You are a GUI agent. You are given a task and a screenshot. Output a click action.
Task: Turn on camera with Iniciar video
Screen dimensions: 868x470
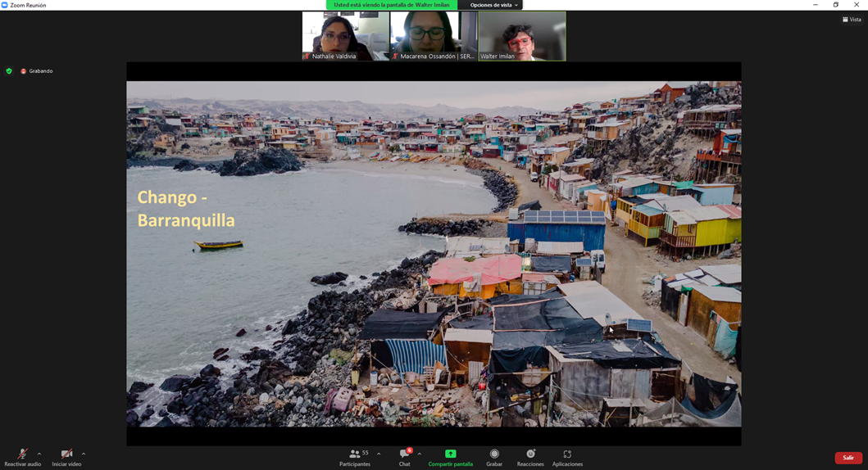click(x=66, y=454)
